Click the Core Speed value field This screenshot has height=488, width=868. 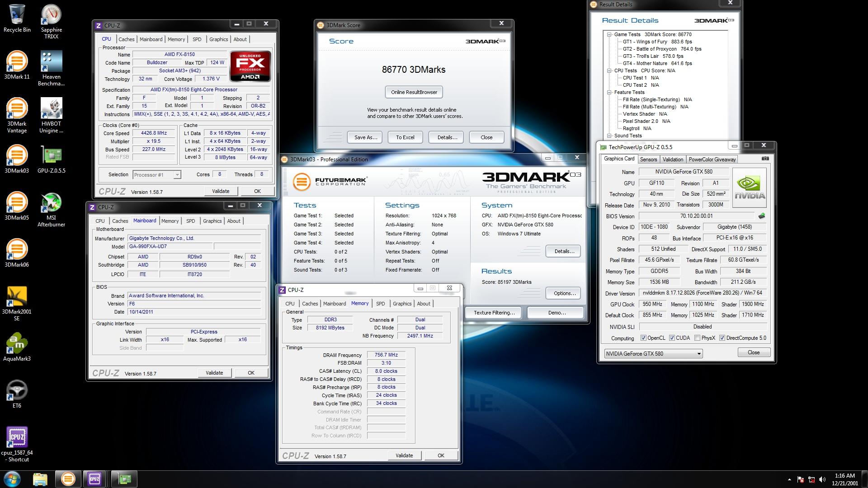pos(154,133)
